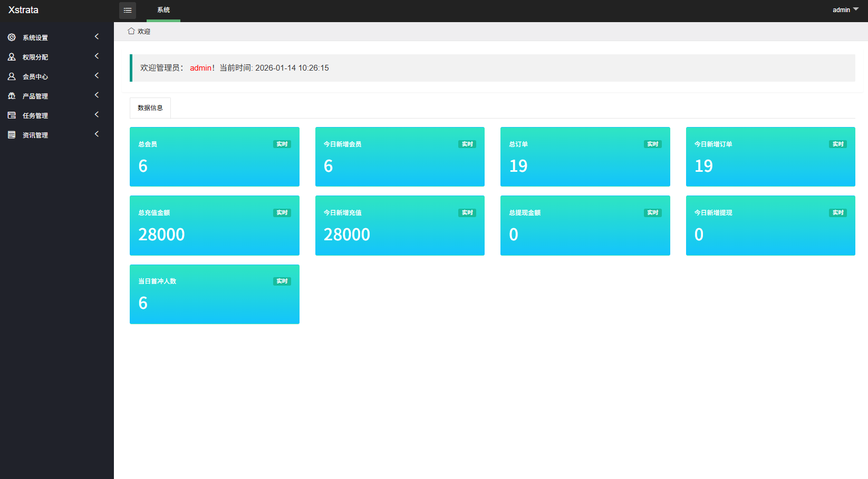The image size is (868, 479).
Task: Click the 资讯管理 news icon
Action: (x=12, y=135)
